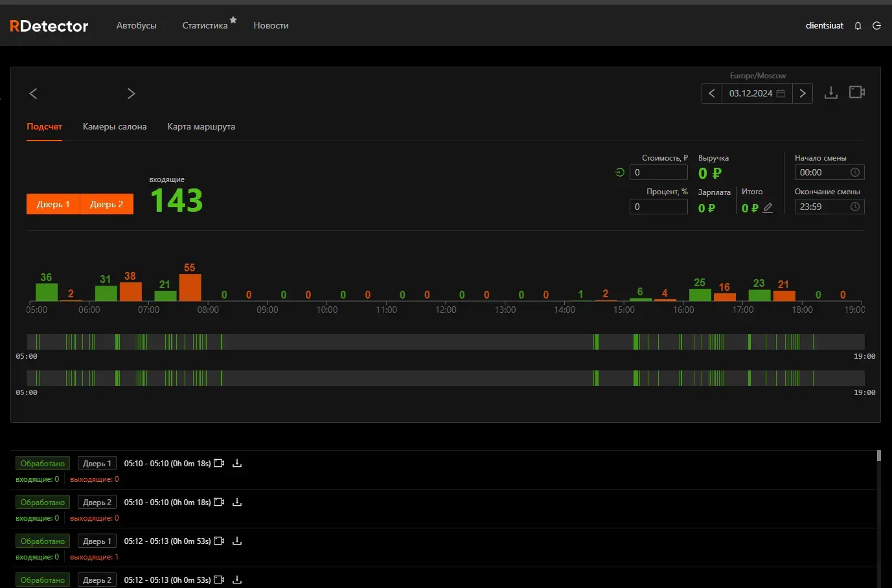Image resolution: width=892 pixels, height=588 pixels.
Task: Download report using top-right download icon
Action: coord(830,93)
